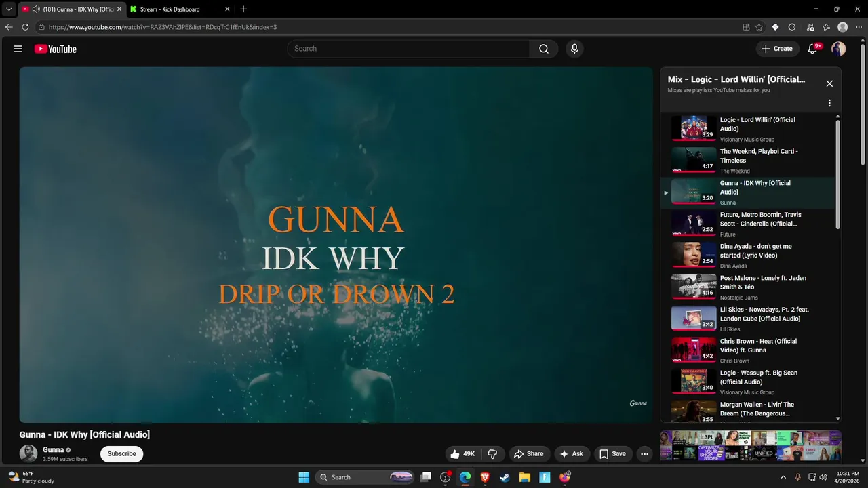The image size is (868, 488).
Task: Select Morgan Wallen - Livin' The Dream
Action: pyautogui.click(x=748, y=410)
